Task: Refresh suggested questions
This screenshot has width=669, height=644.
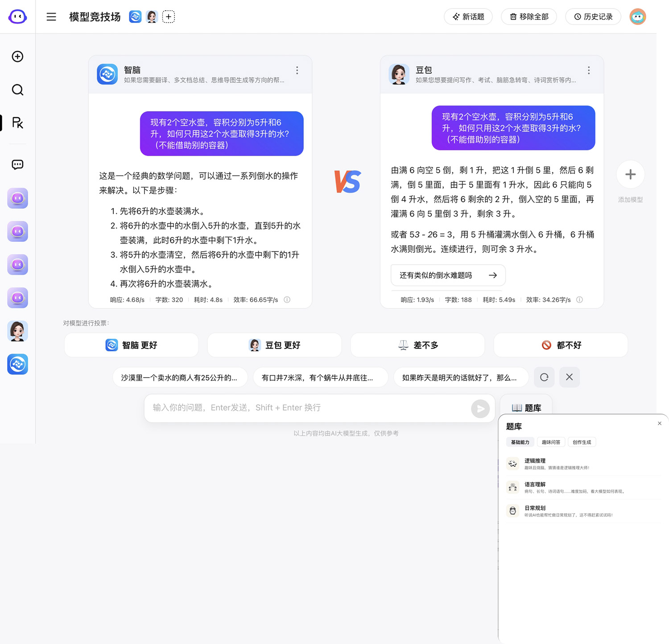Action: tap(544, 377)
